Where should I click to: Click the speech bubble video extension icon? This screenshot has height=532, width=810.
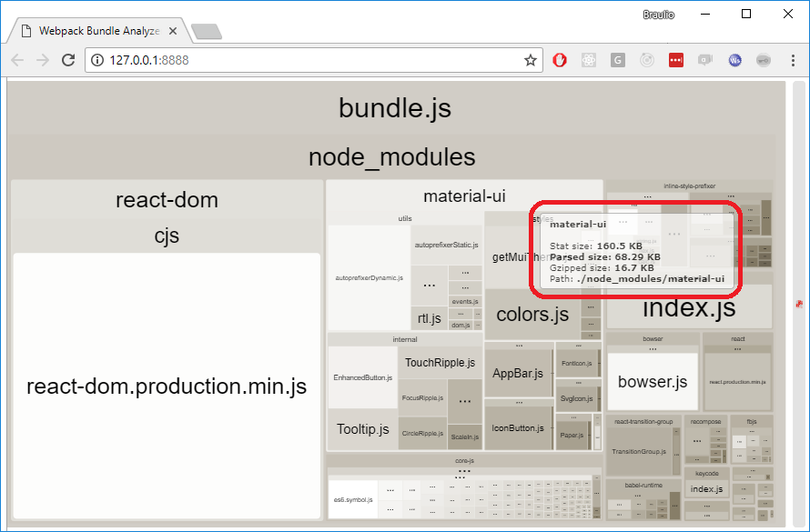point(705,60)
